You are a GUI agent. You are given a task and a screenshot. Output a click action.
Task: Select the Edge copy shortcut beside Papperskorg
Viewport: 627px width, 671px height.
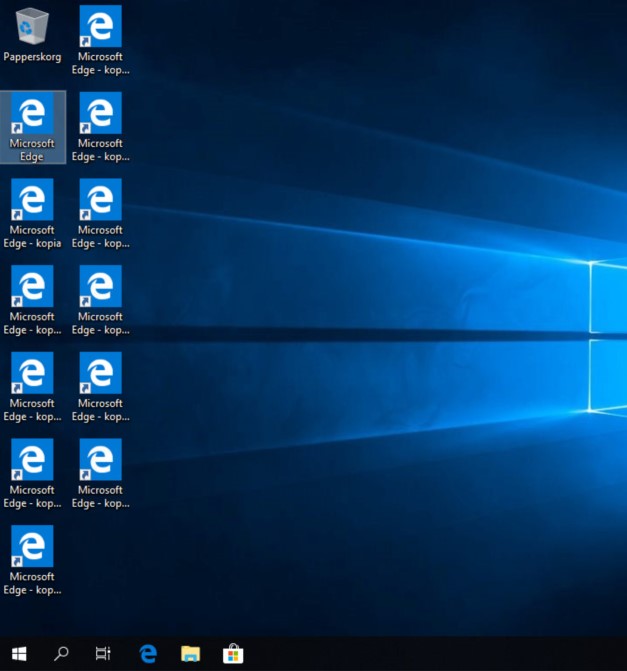point(101,41)
